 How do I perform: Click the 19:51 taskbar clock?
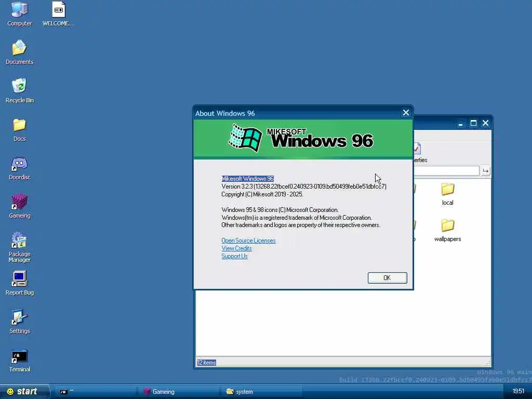click(518, 391)
